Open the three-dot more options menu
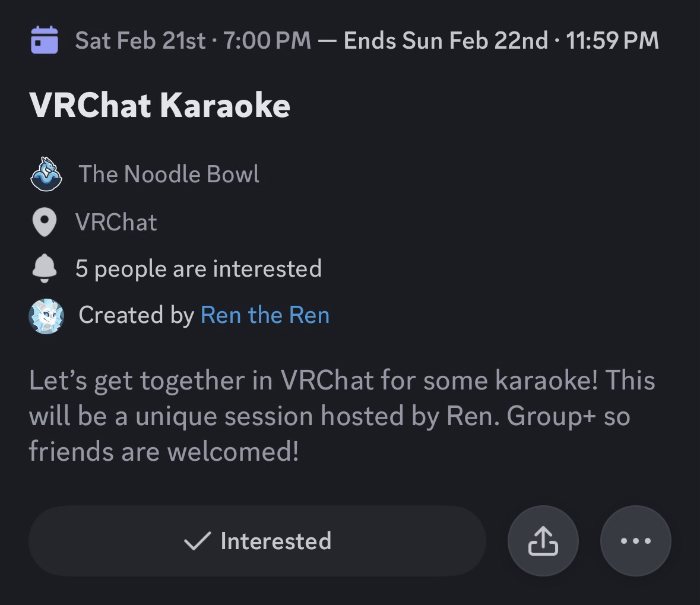The image size is (700, 605). pyautogui.click(x=635, y=541)
